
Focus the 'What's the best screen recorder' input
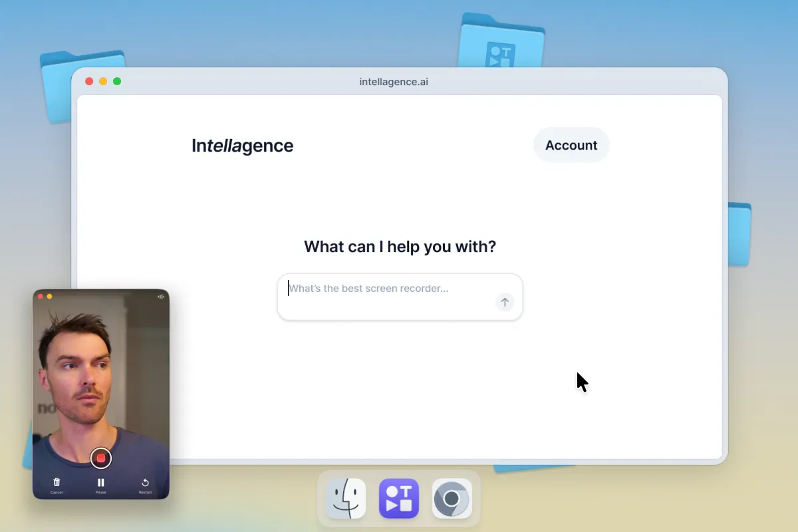click(400, 297)
